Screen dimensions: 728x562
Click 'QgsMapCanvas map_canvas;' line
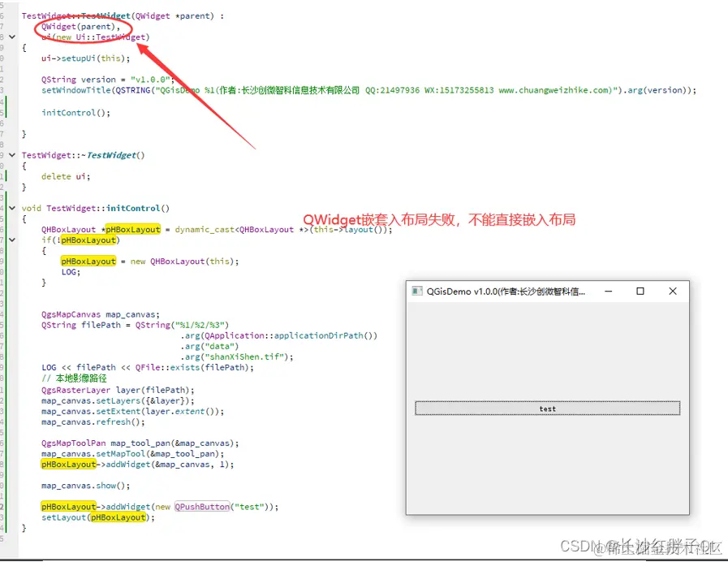(x=101, y=314)
